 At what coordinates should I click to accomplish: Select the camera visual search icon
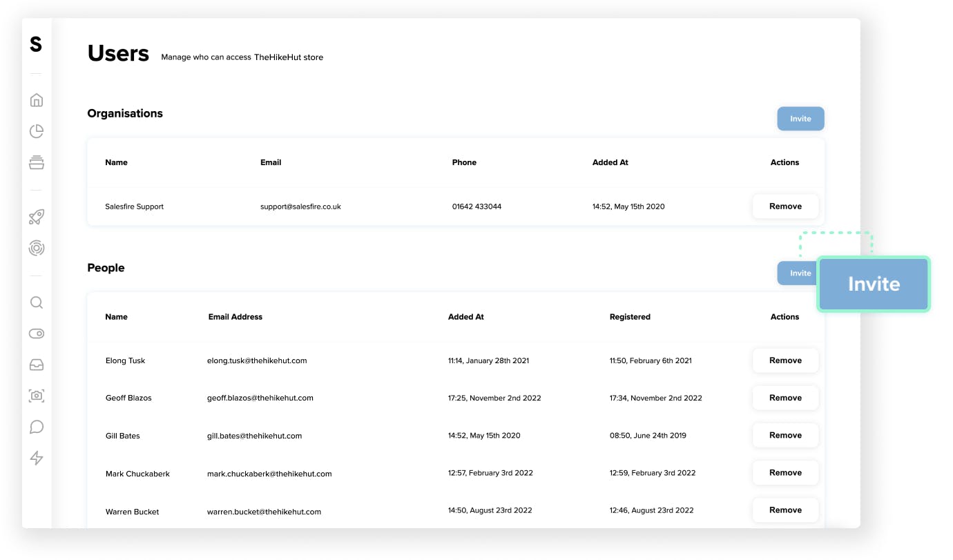click(36, 395)
